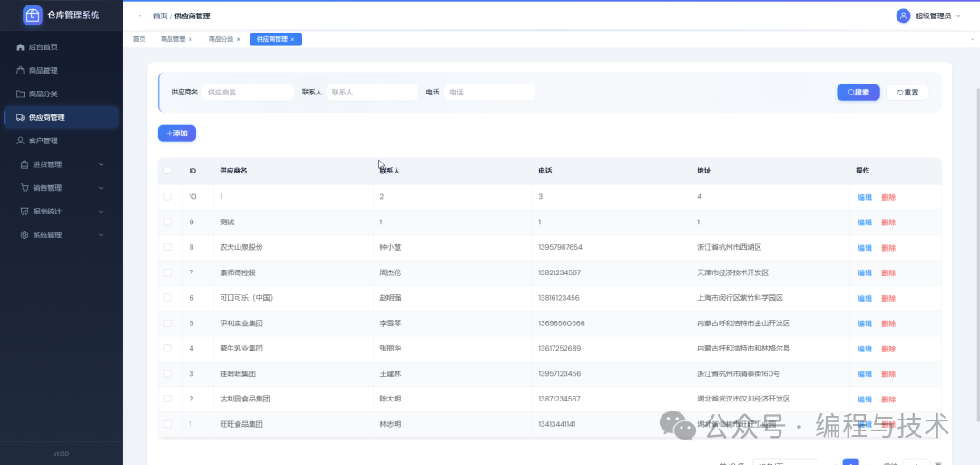Select the 农夫山泉股份 row checkbox
The width and height of the screenshot is (980, 465).
167,247
